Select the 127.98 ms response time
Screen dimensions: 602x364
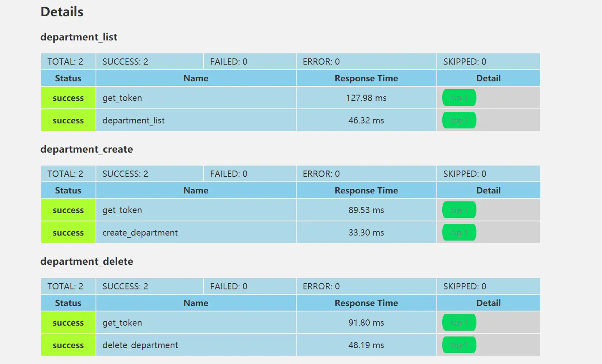click(366, 98)
